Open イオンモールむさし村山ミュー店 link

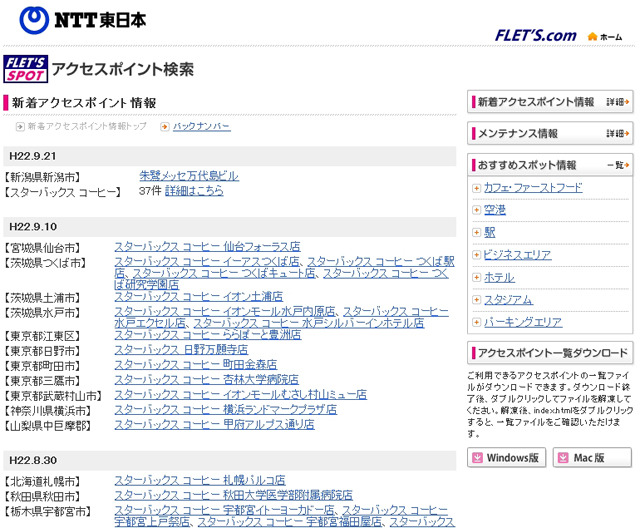point(241,395)
